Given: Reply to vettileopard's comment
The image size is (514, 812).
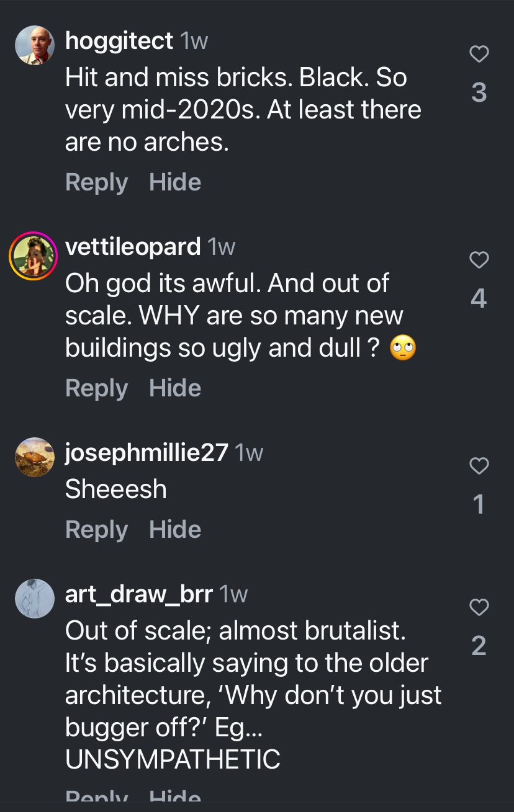Looking at the screenshot, I should 96,388.
